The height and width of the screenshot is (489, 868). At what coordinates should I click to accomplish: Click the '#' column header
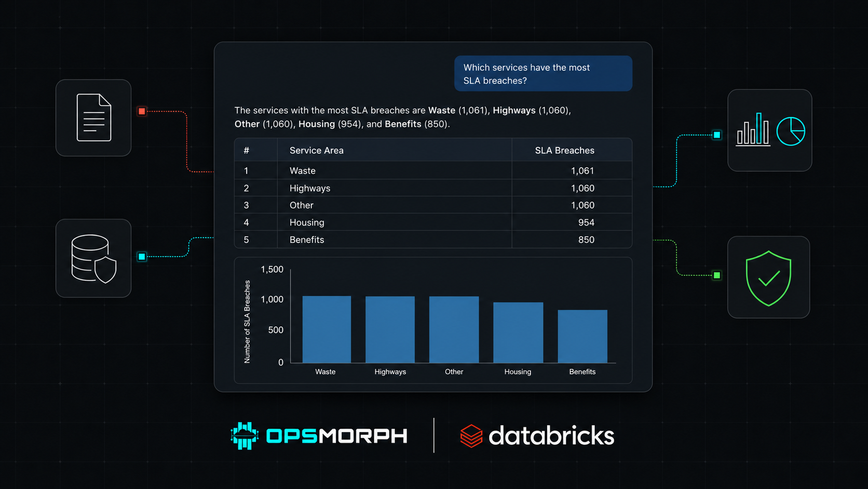tap(247, 151)
